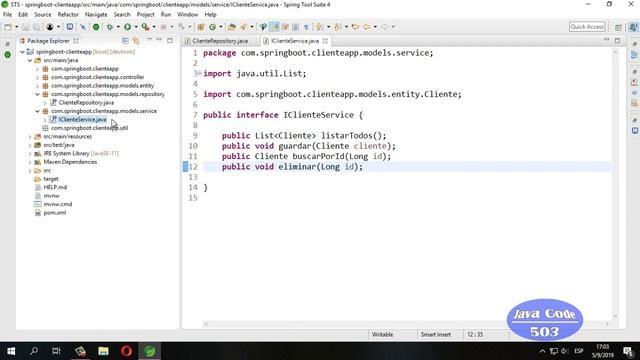Open the New wizard dropdown arrow

click(16, 27)
